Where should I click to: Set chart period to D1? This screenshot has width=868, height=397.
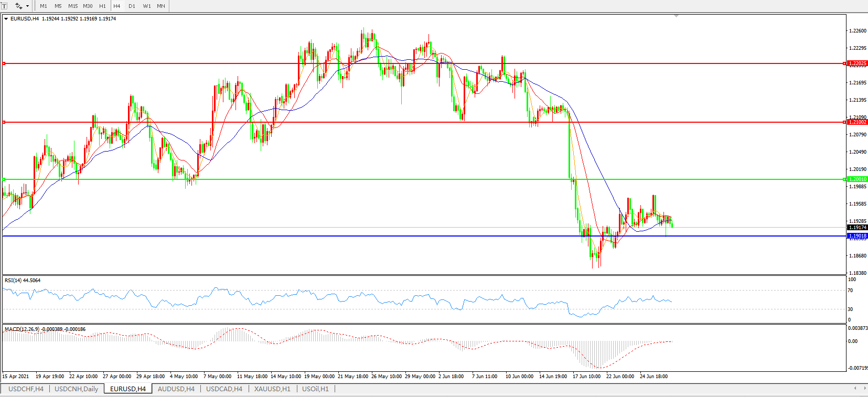132,6
